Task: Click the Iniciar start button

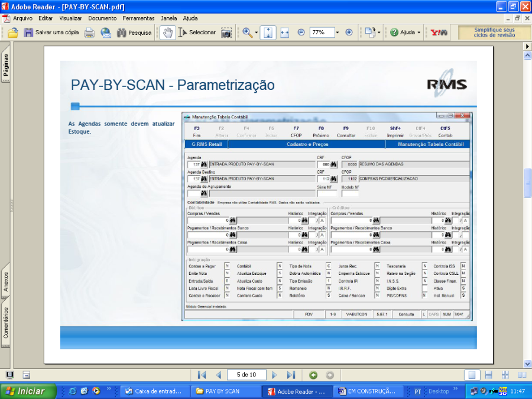Action: pos(28,391)
